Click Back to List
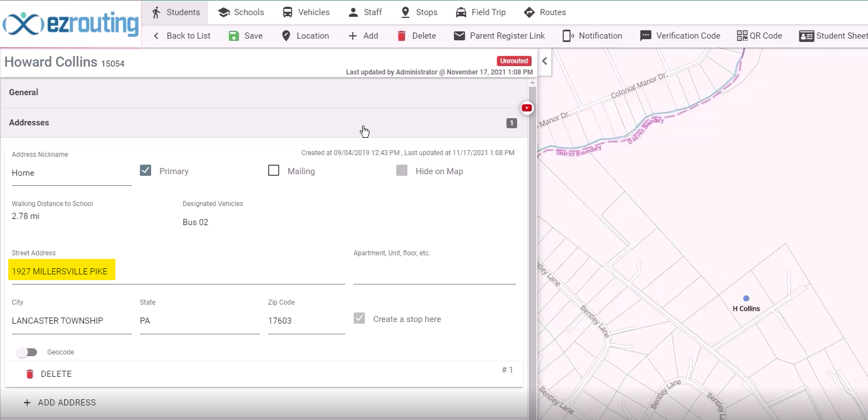The width and height of the screenshot is (868, 420). click(x=181, y=36)
